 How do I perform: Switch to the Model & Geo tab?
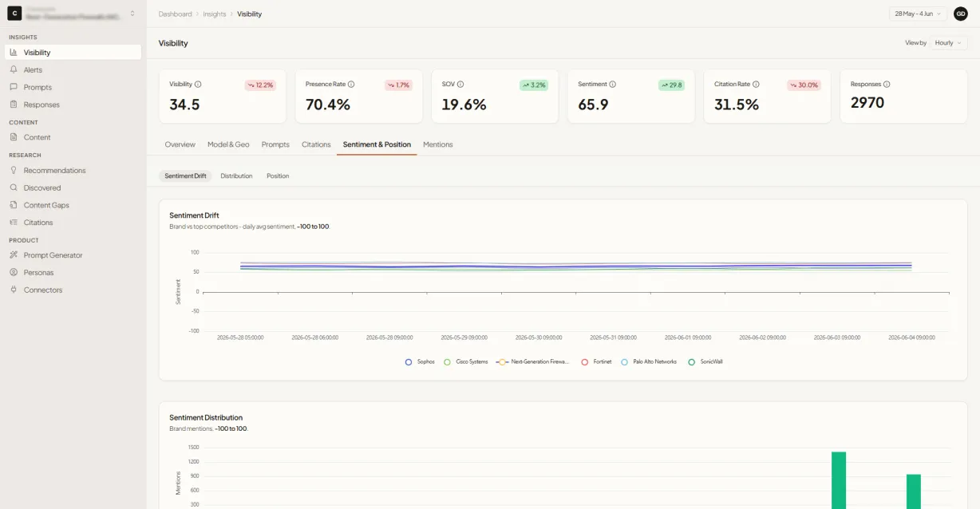pos(228,144)
